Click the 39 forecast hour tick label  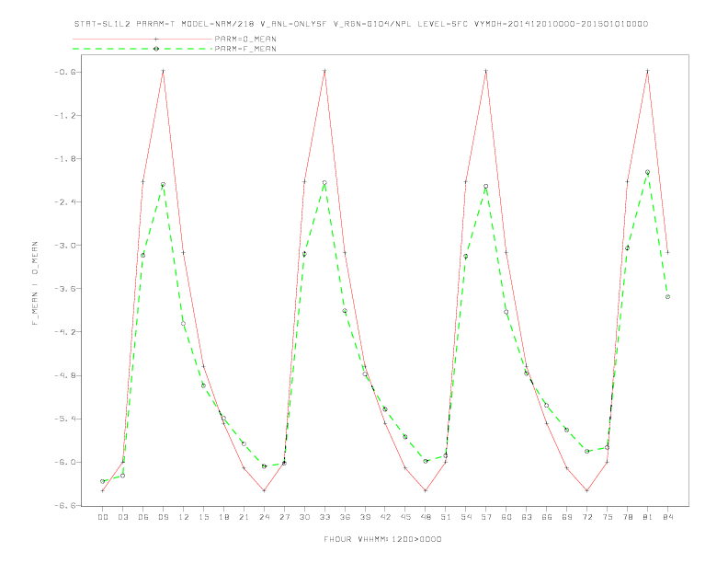(365, 517)
